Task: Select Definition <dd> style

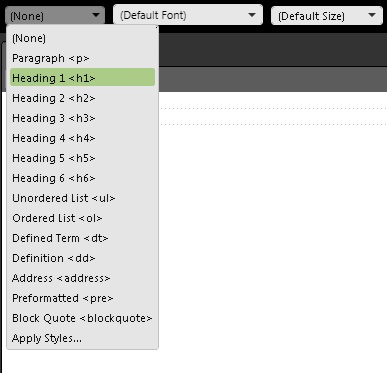Action: point(82,258)
